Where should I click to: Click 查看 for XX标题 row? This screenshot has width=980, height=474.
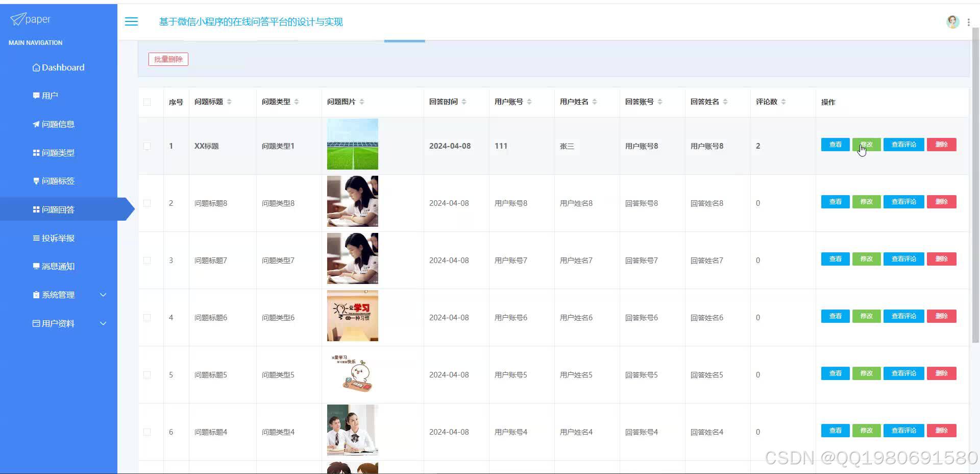835,145
